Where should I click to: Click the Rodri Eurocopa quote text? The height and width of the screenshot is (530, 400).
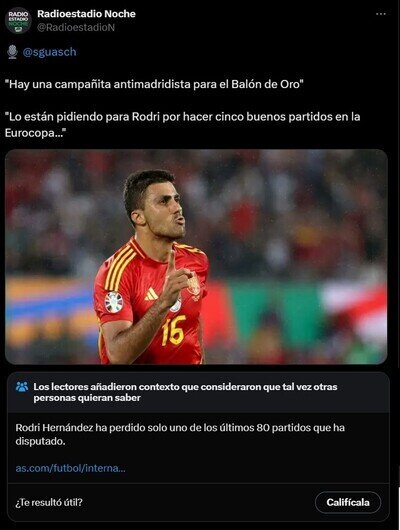[183, 124]
